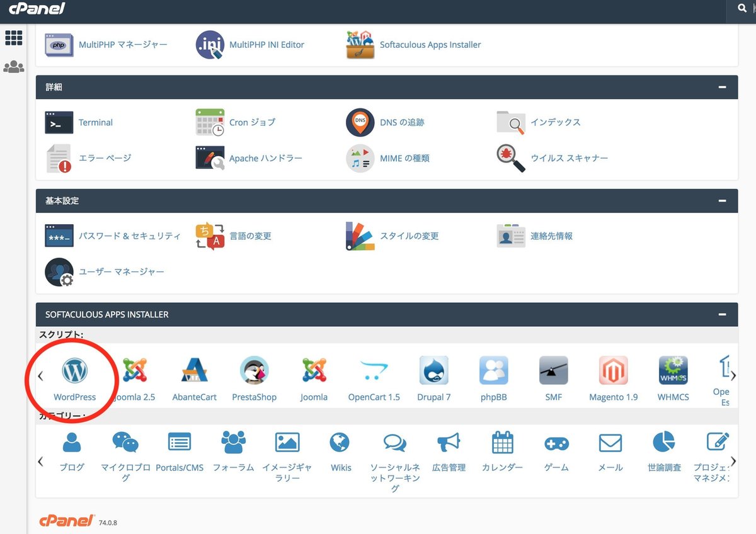Collapse the 基本設定 section

pos(722,201)
